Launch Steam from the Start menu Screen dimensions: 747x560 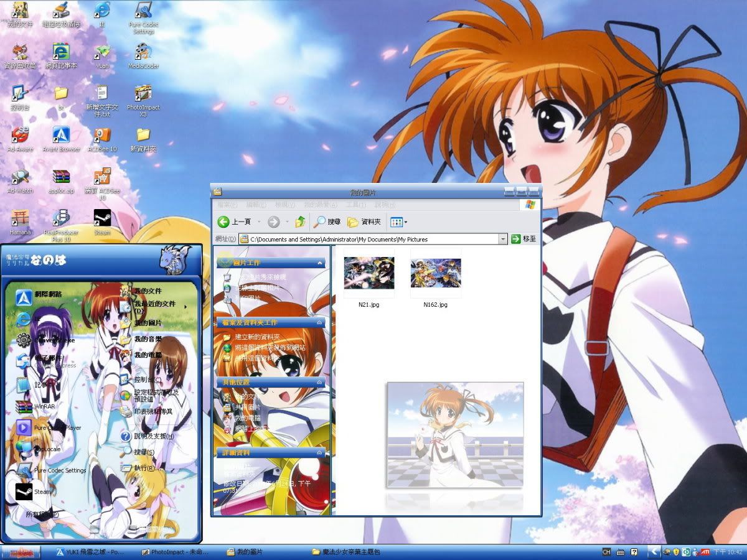click(x=34, y=492)
